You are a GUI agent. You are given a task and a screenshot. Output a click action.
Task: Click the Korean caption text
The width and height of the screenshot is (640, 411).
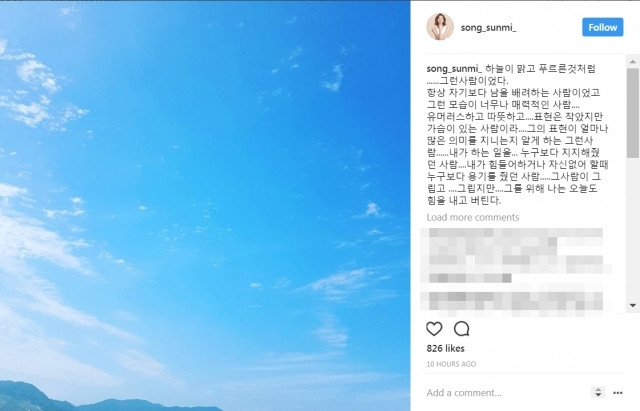point(518,135)
